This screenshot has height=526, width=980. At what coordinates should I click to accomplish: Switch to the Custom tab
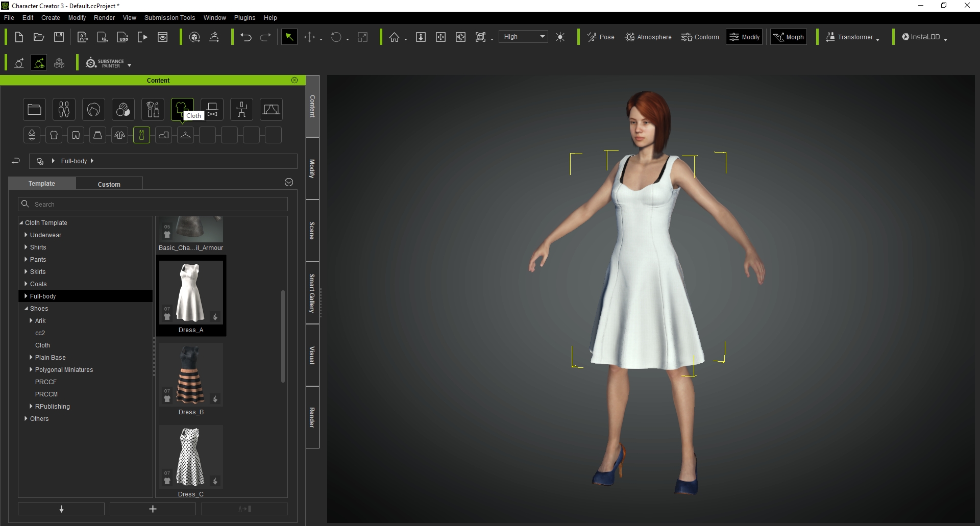pyautogui.click(x=109, y=184)
